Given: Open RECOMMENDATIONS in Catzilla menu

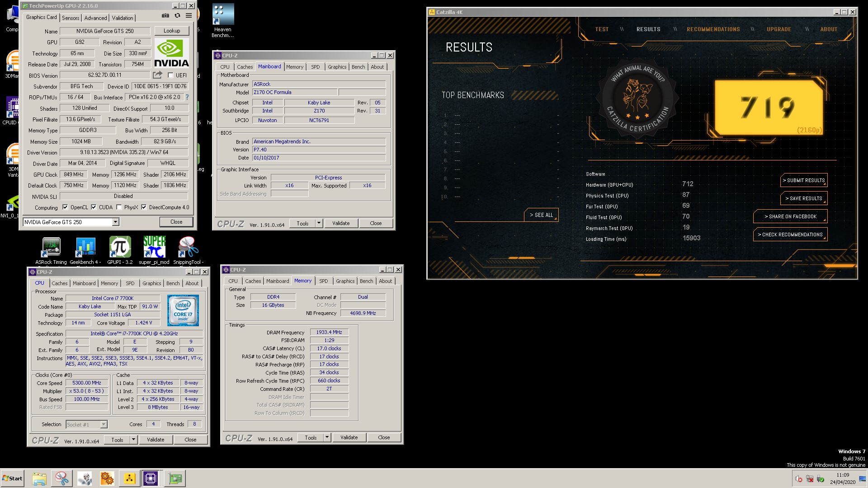Looking at the screenshot, I should (713, 29).
